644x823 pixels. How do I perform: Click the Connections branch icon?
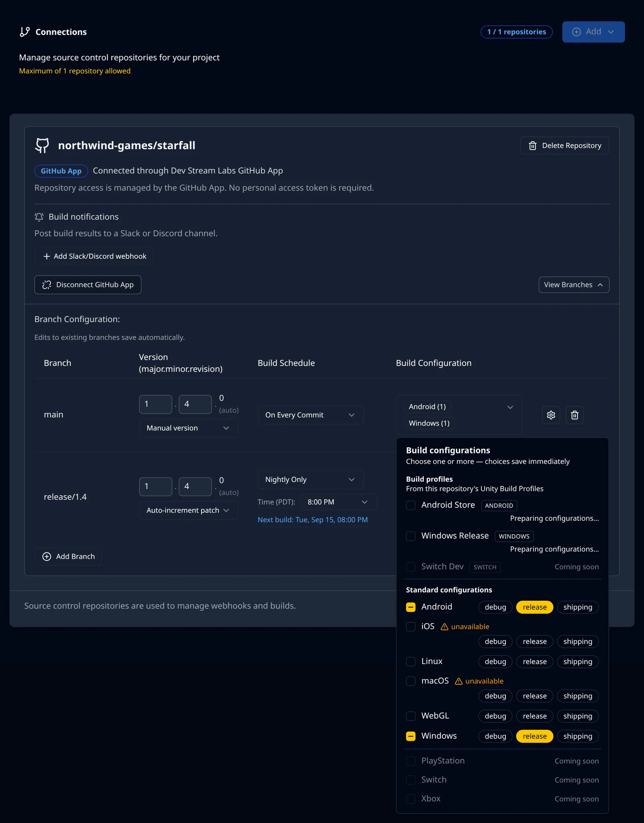tap(25, 32)
